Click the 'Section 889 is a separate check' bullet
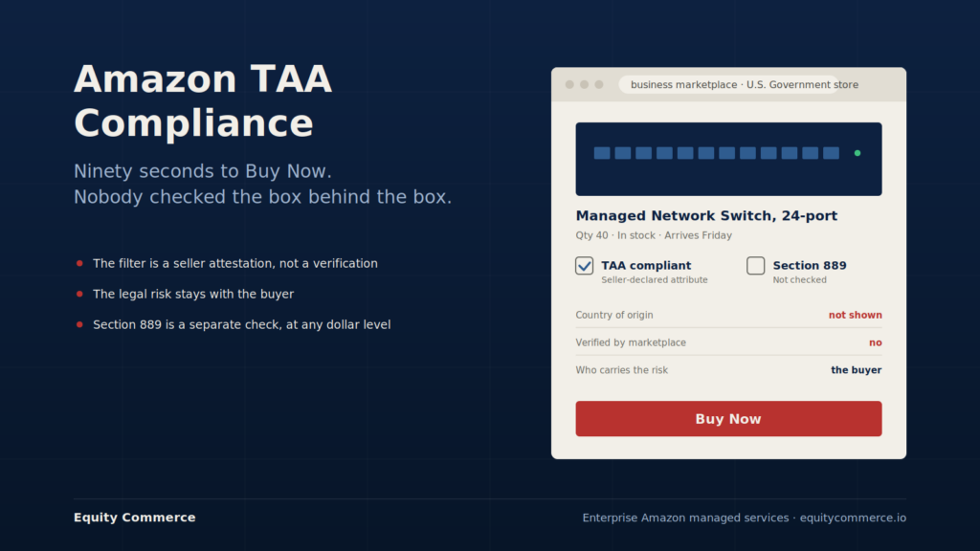The height and width of the screenshot is (551, 980). [242, 325]
